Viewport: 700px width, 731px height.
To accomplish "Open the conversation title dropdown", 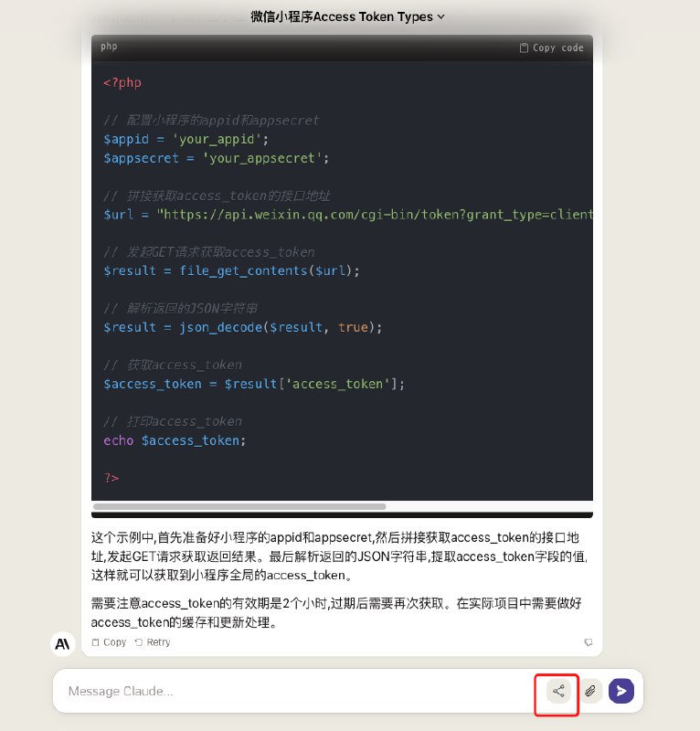I will 347,16.
